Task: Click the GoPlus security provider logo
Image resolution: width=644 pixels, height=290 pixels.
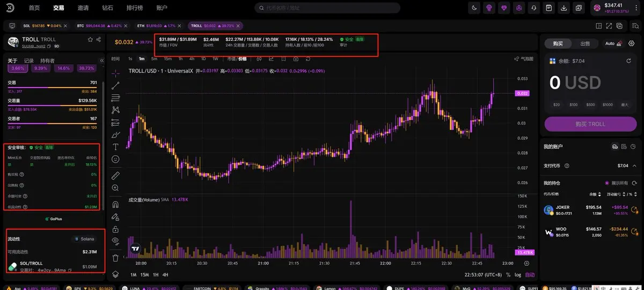Action: pyautogui.click(x=54, y=219)
